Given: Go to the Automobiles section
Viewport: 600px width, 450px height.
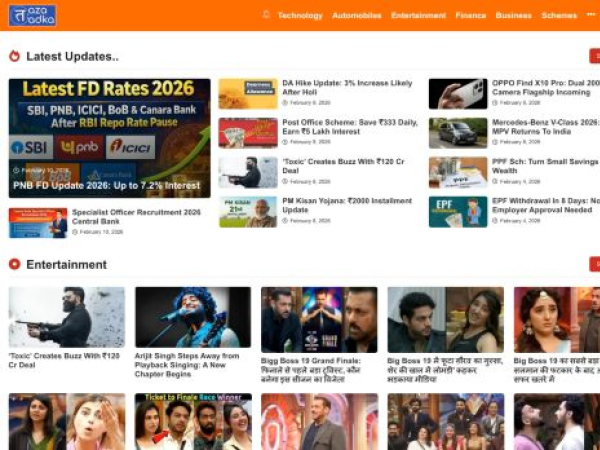Looking at the screenshot, I should coord(356,16).
